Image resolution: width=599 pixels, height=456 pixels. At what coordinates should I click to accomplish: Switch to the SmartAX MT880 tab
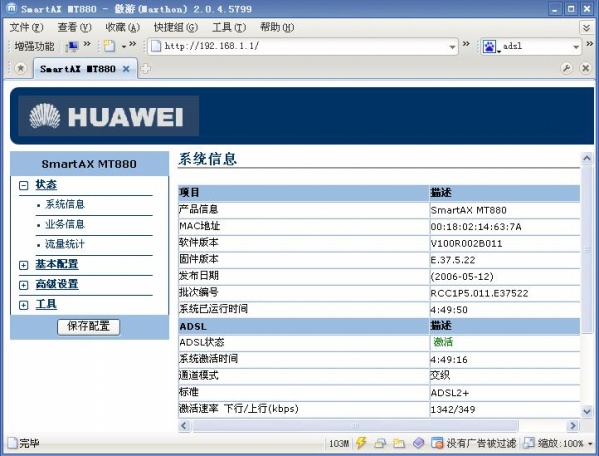78,69
